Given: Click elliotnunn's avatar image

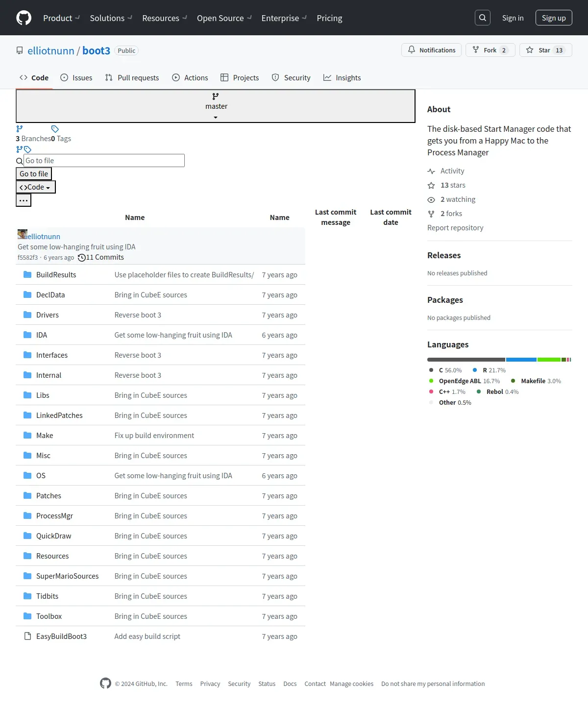Looking at the screenshot, I should [x=23, y=234].
